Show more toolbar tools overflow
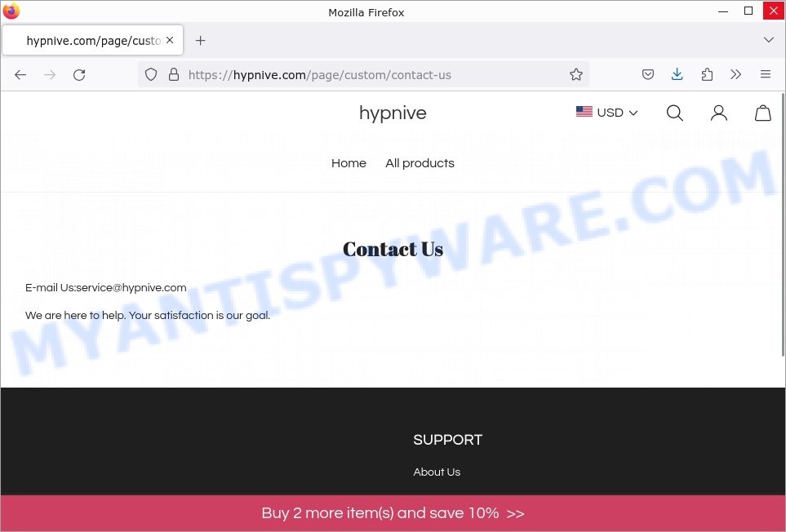Screen dimensions: 786x532 click(736, 74)
